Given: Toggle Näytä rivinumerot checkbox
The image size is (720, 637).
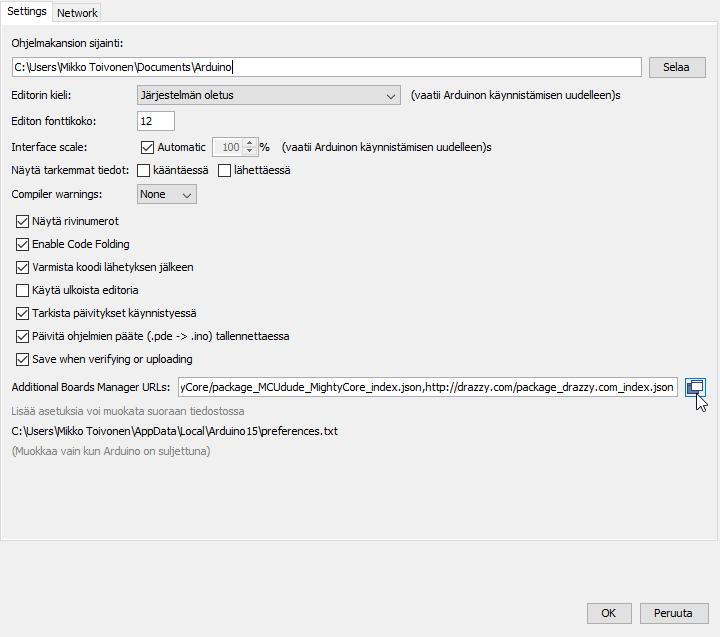Looking at the screenshot, I should tap(22, 221).
